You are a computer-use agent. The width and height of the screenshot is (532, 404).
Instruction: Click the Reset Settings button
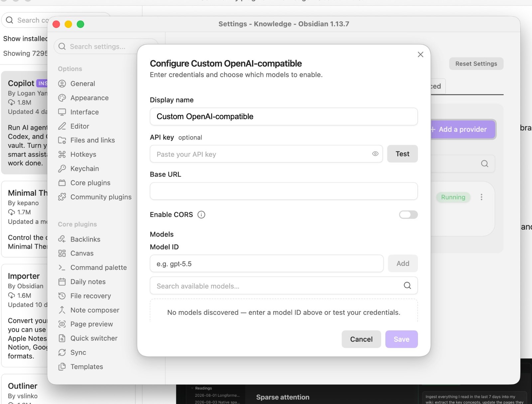476,64
